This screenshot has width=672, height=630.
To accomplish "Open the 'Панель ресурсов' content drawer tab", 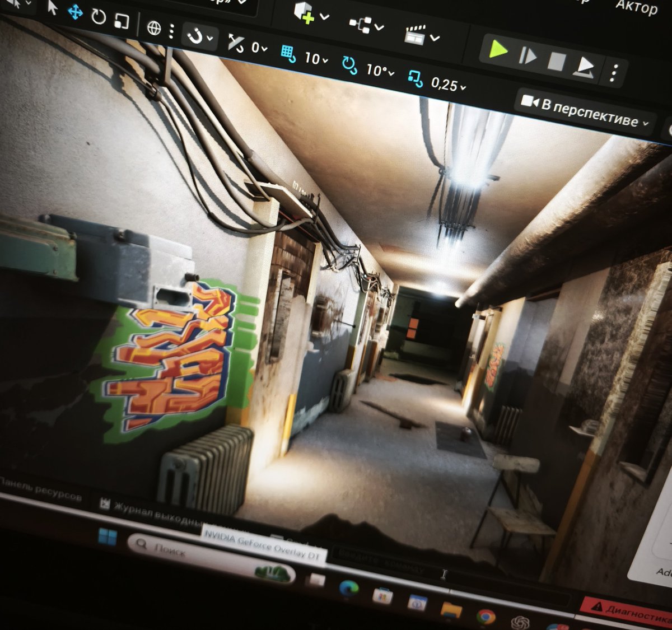I will coord(40,490).
